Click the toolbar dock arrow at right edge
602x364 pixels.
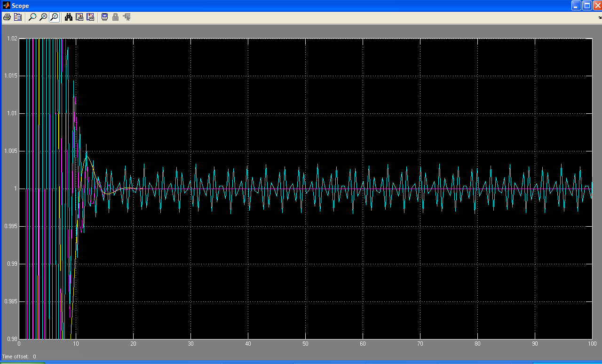[600, 17]
